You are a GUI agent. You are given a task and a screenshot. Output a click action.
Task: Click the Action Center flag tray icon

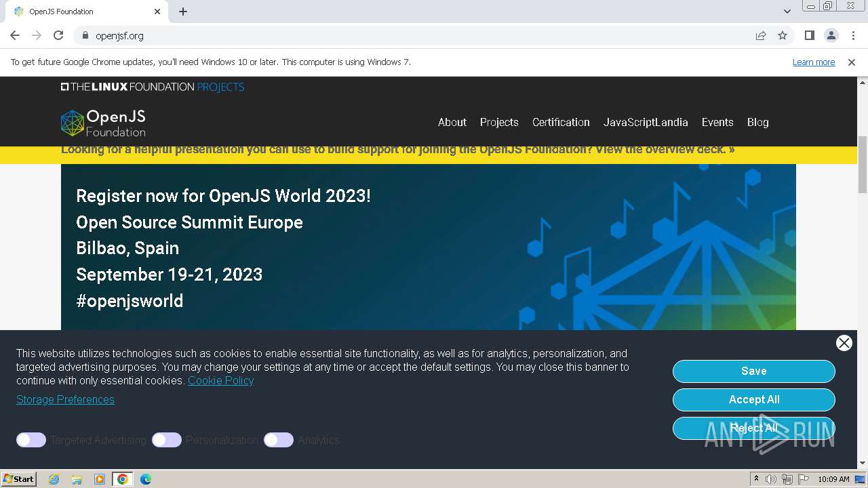click(804, 479)
